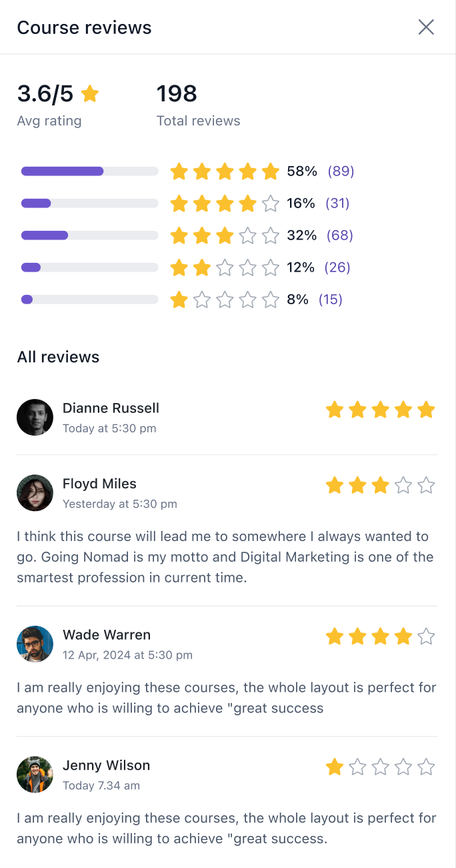Click the (15) one-star review count
456x868 pixels.
331,300
